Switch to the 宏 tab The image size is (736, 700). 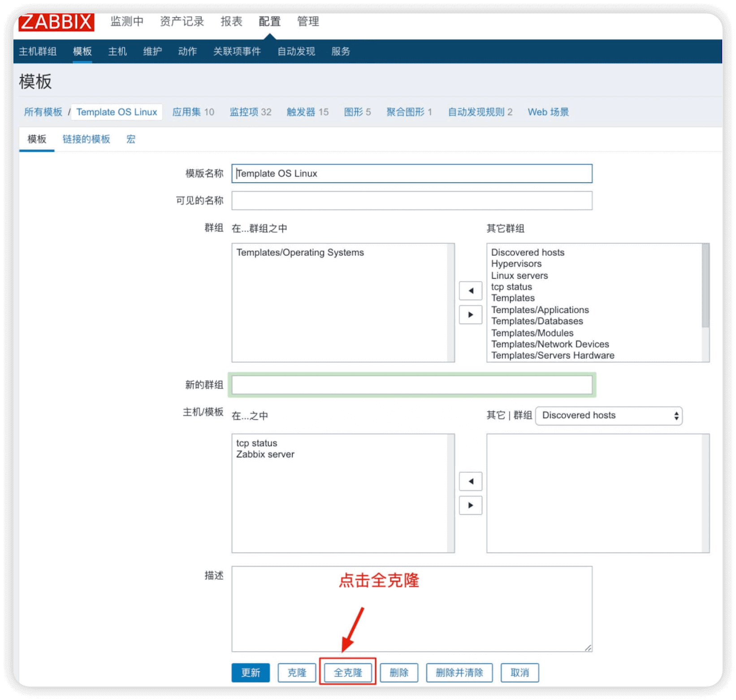(x=131, y=139)
